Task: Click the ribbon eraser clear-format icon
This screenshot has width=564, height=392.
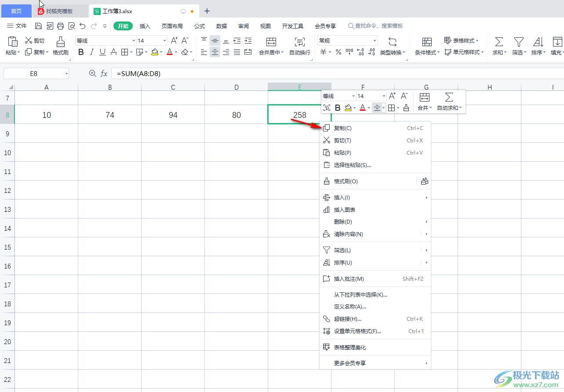Action: point(185,52)
